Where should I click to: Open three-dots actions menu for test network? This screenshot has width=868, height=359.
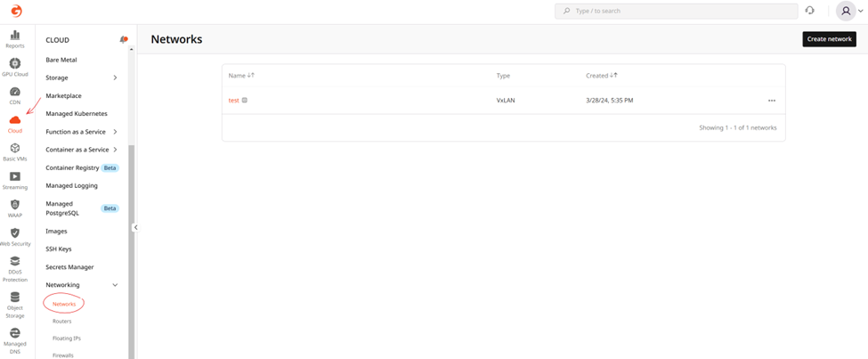772,101
